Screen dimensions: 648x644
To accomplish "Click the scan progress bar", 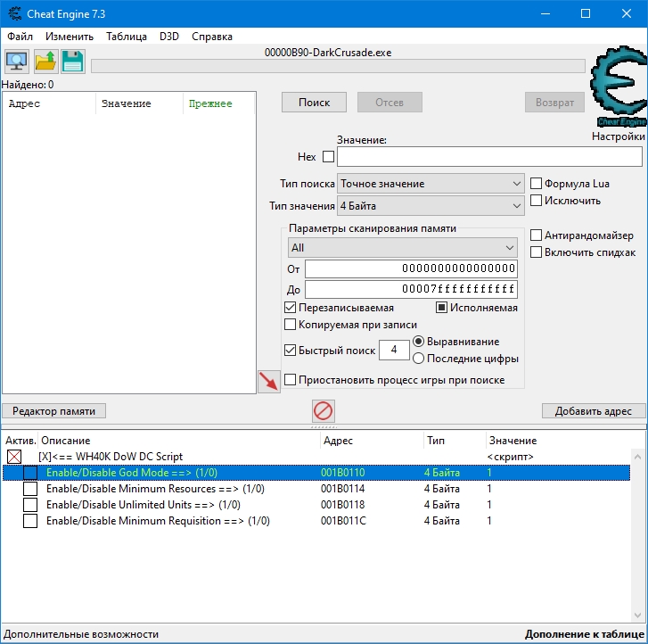I will pyautogui.click(x=338, y=66).
